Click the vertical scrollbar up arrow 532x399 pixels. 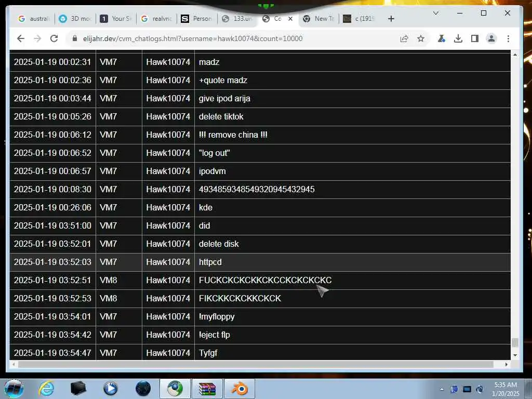(x=515, y=55)
